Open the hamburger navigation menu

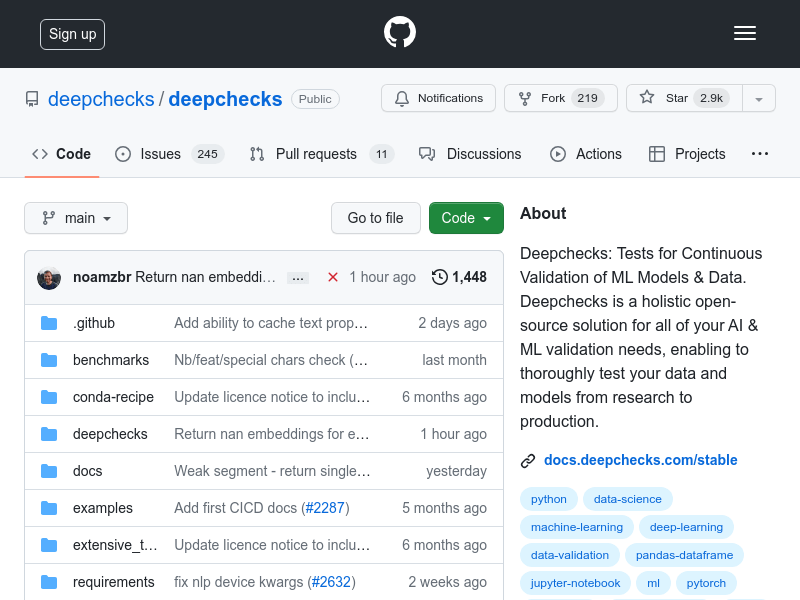tap(745, 33)
